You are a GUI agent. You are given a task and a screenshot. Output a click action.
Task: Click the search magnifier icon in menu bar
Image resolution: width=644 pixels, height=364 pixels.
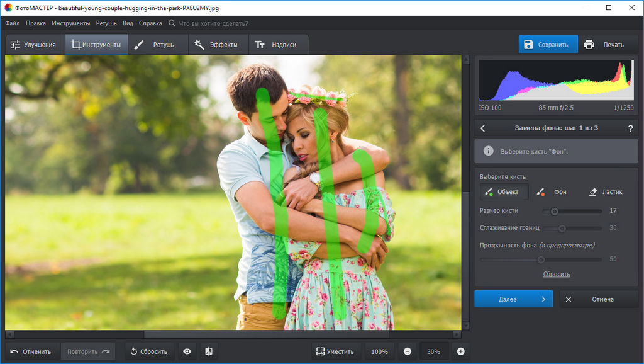pyautogui.click(x=172, y=23)
